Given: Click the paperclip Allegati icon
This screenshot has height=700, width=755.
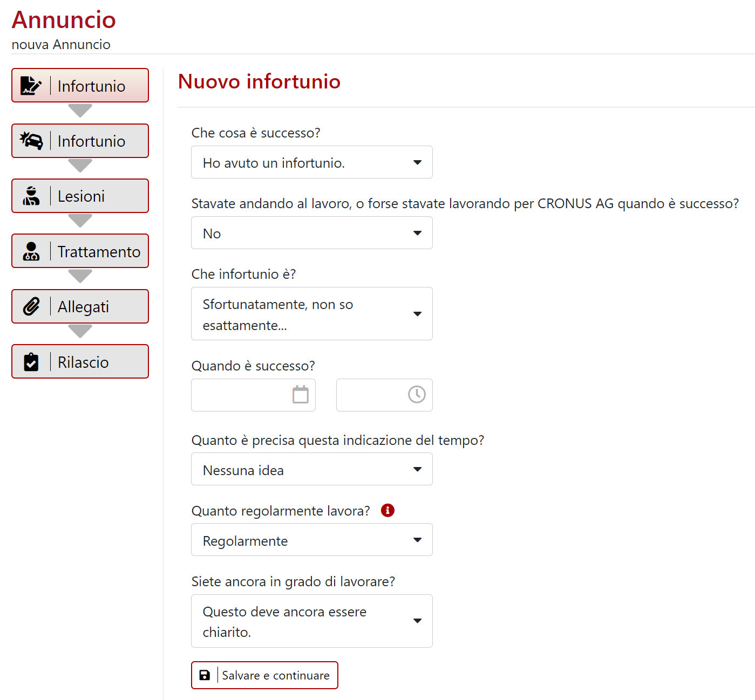Looking at the screenshot, I should [31, 306].
